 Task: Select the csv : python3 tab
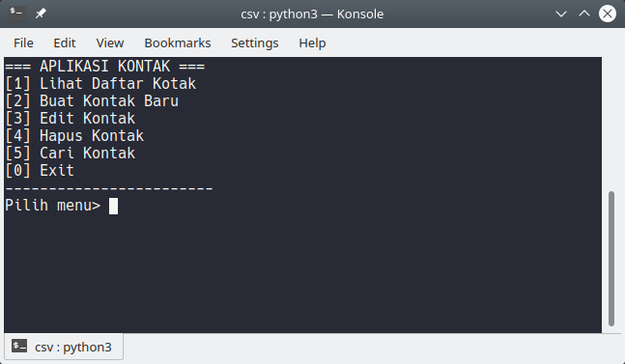coord(64,347)
